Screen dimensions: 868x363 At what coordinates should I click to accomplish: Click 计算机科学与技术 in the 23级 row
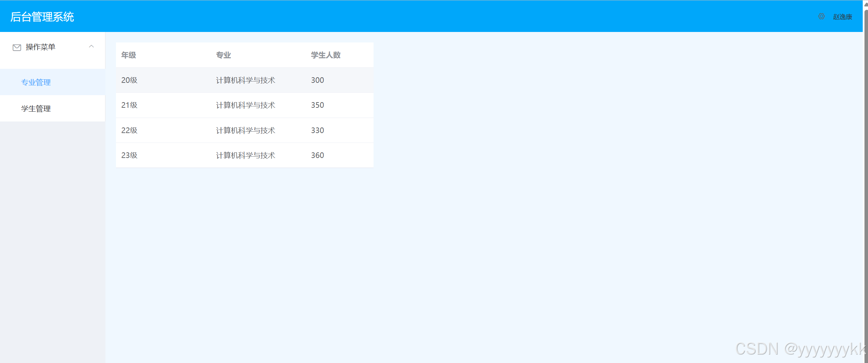click(246, 155)
